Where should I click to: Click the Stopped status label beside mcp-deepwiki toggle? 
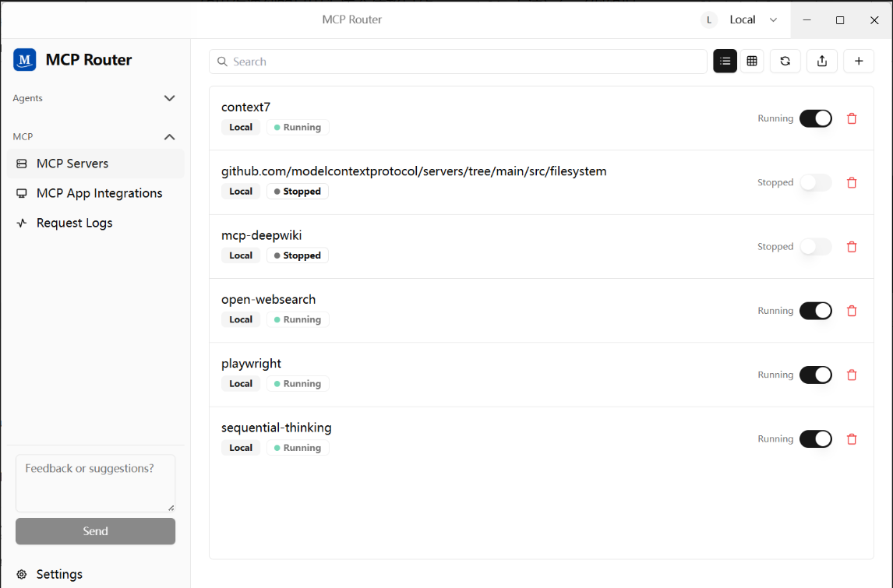pyautogui.click(x=775, y=247)
